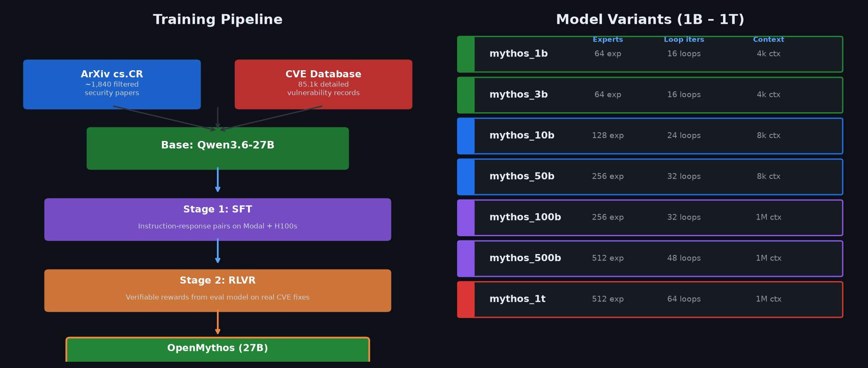This screenshot has height=368, width=868.
Task: Click '1M ctx' in the mythos_100b row
Action: (x=769, y=217)
